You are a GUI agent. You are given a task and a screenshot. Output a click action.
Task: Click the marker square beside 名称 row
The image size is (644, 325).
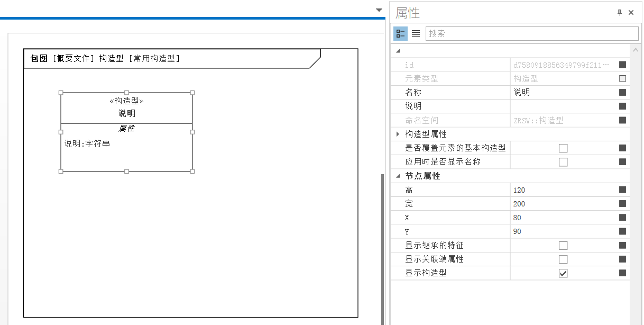(x=622, y=92)
